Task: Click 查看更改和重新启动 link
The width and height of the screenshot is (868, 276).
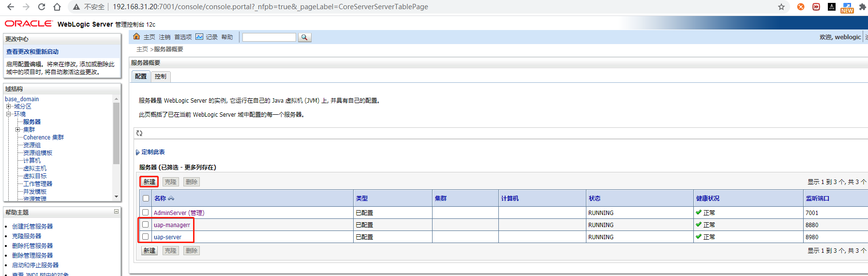Action: tap(32, 52)
